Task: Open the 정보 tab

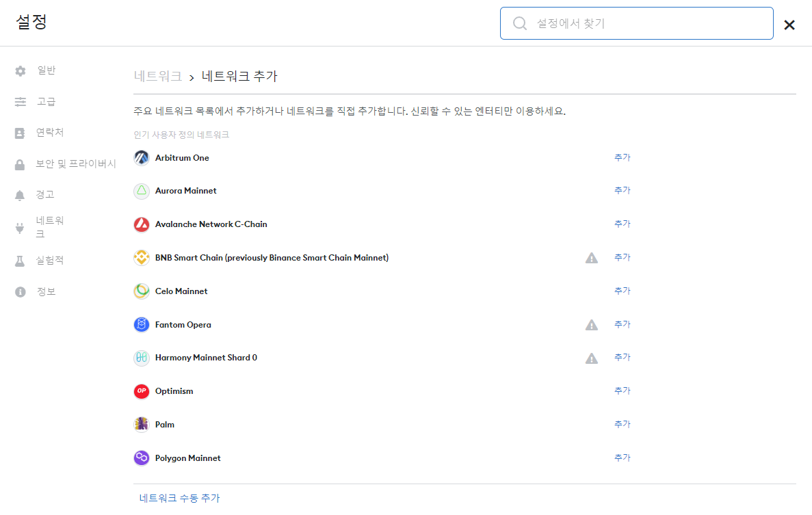Action: pyautogui.click(x=46, y=291)
